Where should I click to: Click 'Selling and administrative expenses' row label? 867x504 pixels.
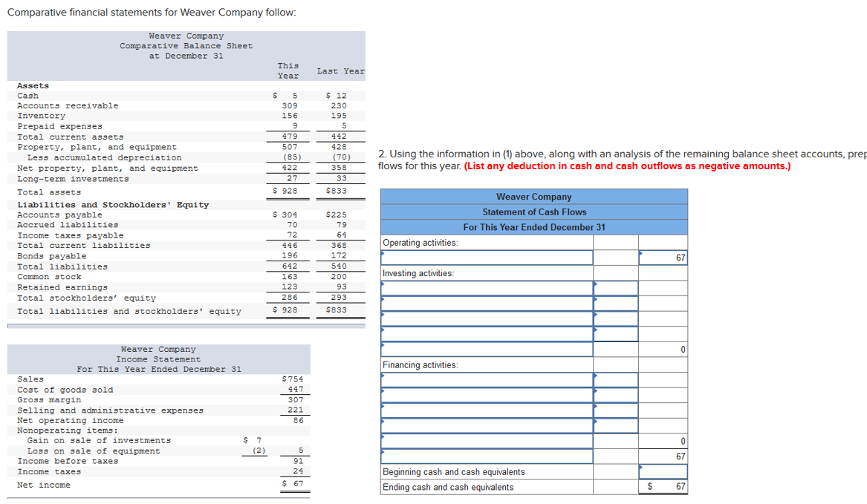(x=110, y=410)
